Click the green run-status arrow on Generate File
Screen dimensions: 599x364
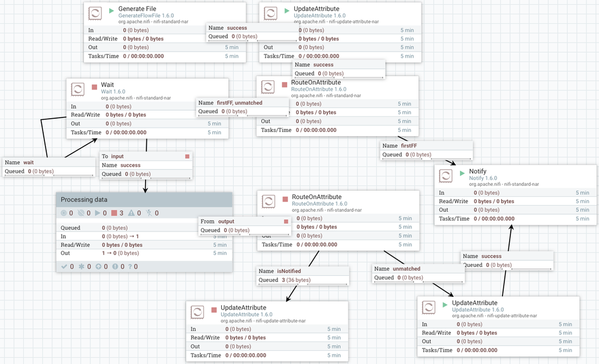[111, 11]
